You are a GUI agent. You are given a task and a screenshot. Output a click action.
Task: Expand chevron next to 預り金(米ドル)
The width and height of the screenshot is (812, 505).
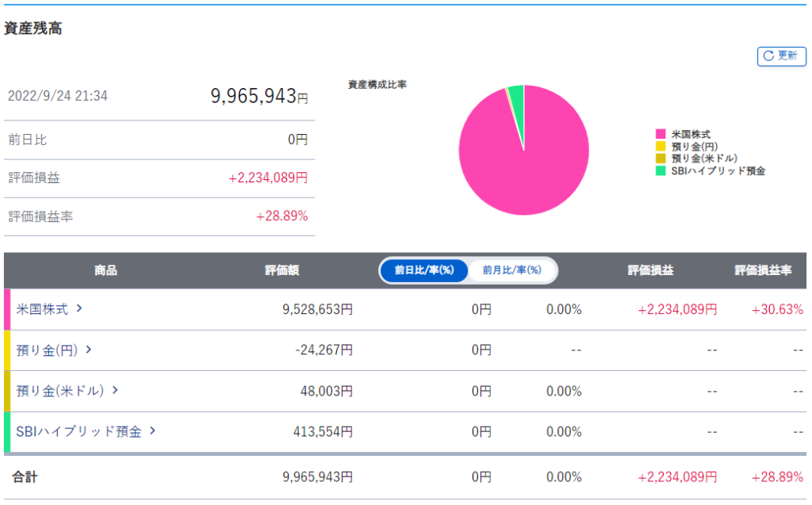tap(115, 390)
